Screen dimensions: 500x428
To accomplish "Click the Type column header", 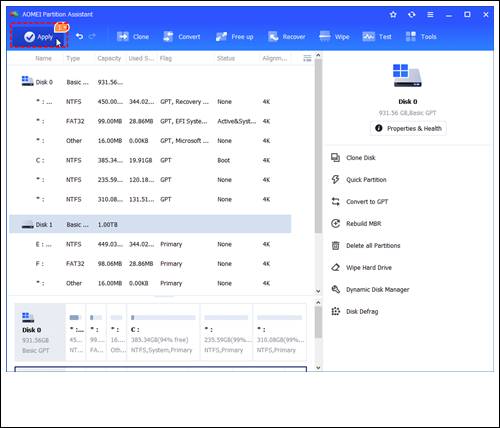I will click(x=73, y=58).
